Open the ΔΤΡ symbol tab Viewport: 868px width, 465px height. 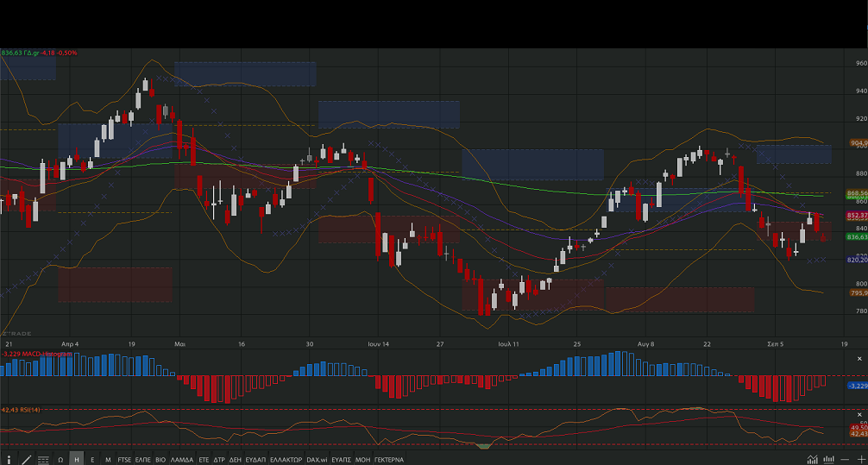pyautogui.click(x=219, y=460)
